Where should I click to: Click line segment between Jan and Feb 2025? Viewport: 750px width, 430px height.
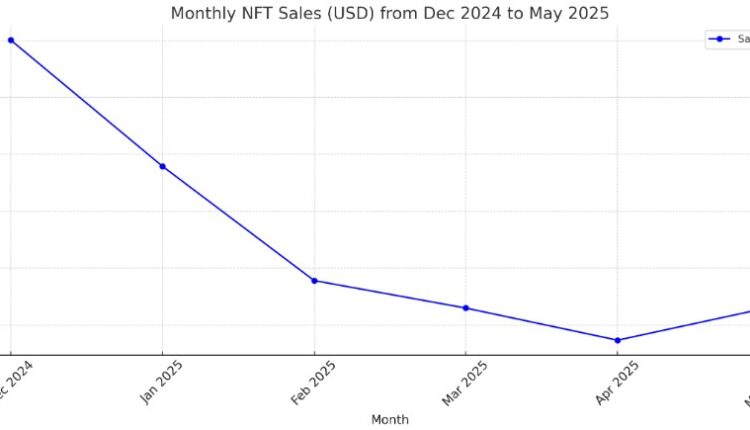click(238, 223)
